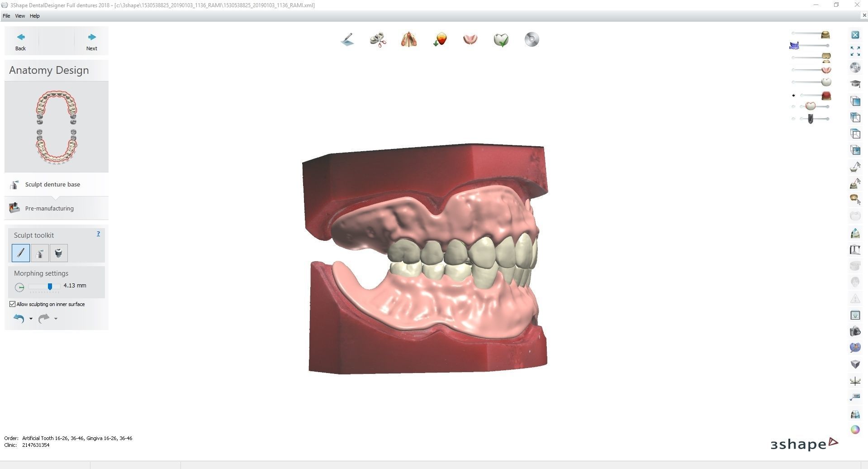Click the blue cross-section tooth icon
This screenshot has height=469, width=868.
pos(855,233)
